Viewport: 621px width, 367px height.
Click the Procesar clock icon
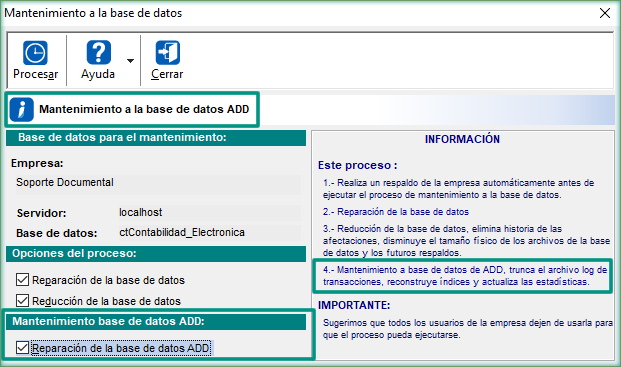click(35, 53)
